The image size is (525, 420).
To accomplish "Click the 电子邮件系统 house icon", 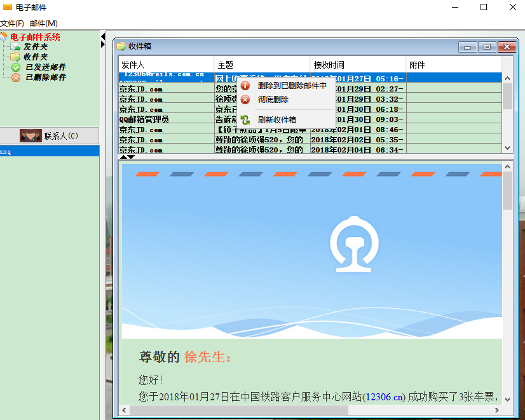I will coord(4,36).
